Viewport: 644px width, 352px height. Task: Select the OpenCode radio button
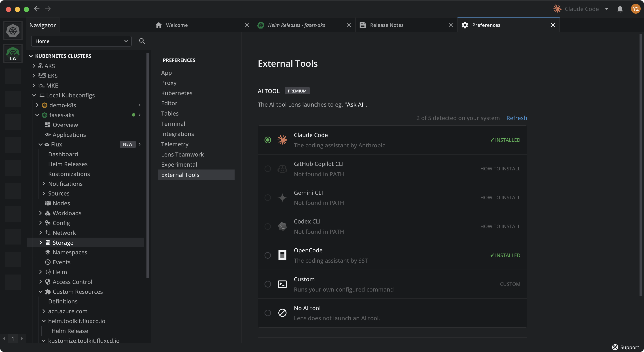coord(267,255)
